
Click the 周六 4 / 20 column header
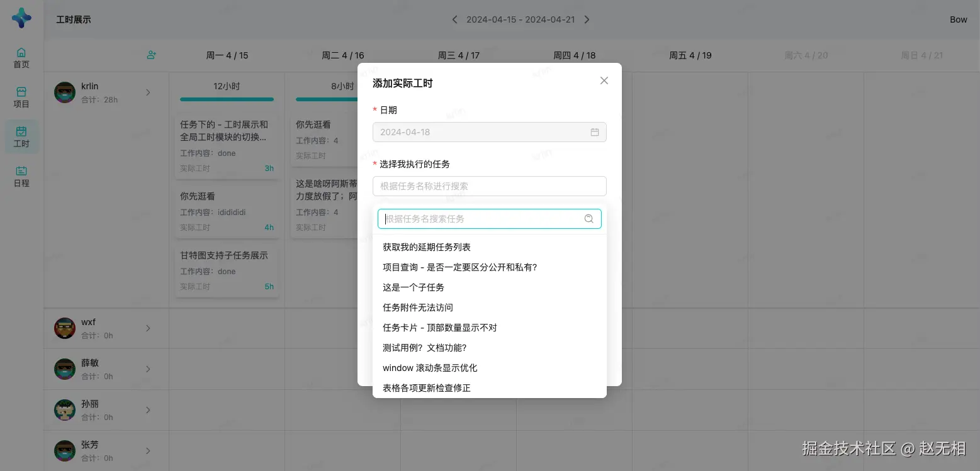point(806,55)
